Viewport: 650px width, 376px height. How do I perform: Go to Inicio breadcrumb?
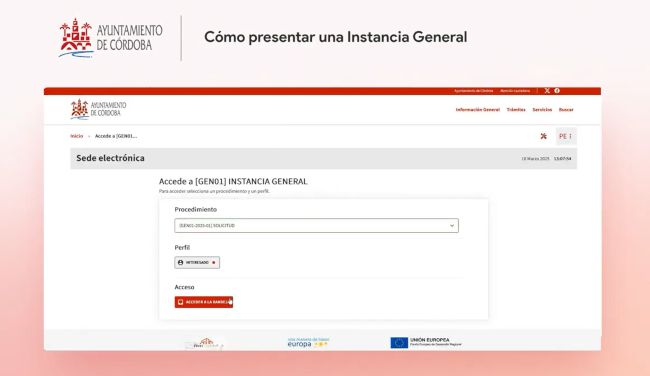coord(77,136)
